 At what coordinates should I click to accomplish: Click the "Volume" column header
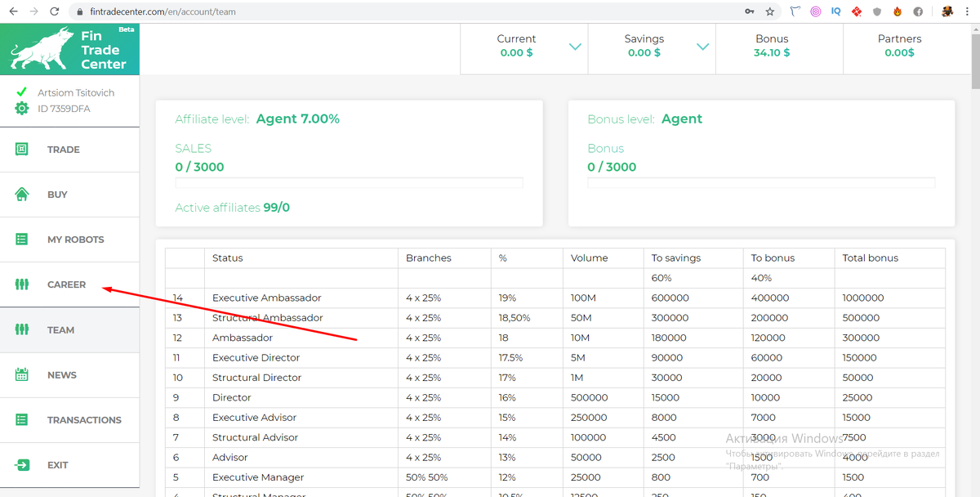[x=604, y=257]
